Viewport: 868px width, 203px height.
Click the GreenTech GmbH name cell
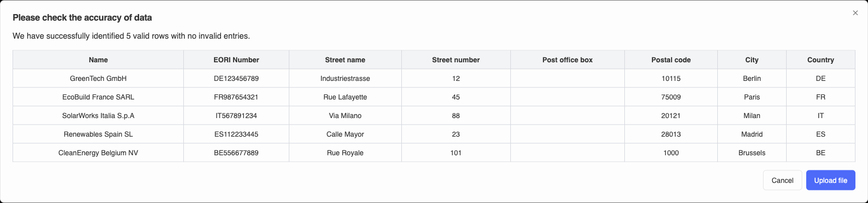pyautogui.click(x=98, y=78)
